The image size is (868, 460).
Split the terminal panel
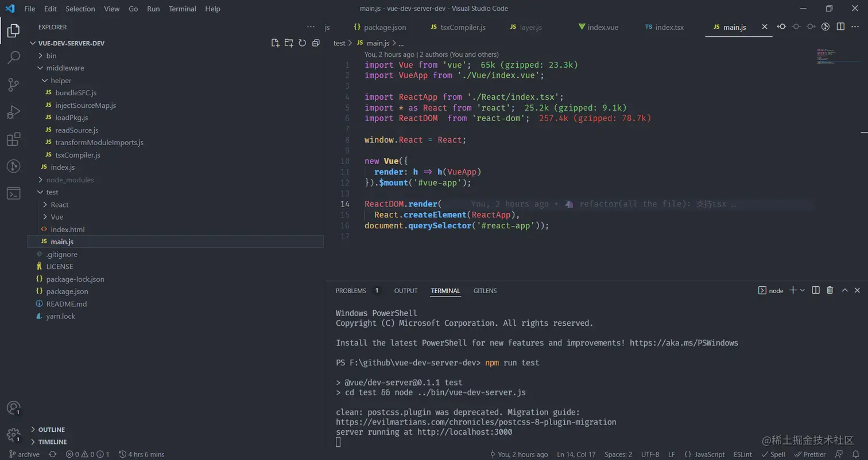point(816,290)
